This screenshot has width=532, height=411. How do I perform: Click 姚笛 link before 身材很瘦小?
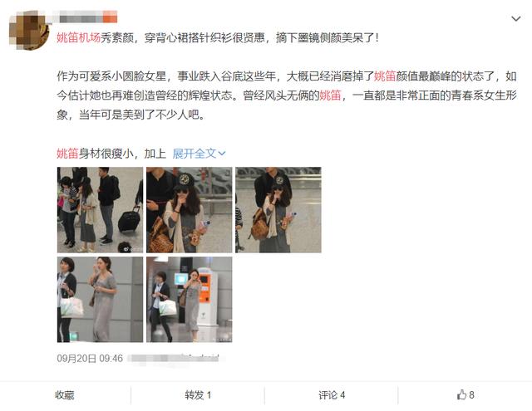(67, 154)
